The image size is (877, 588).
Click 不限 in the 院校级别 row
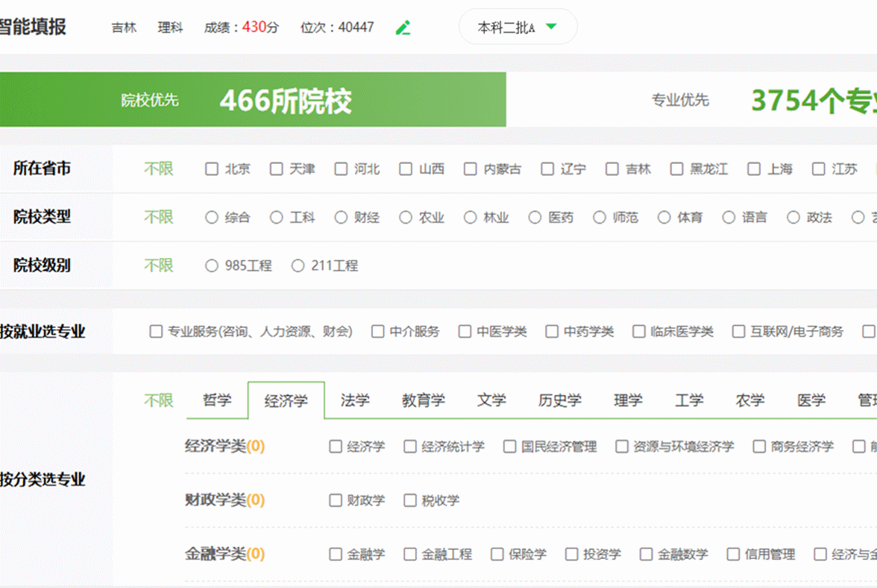tap(159, 265)
